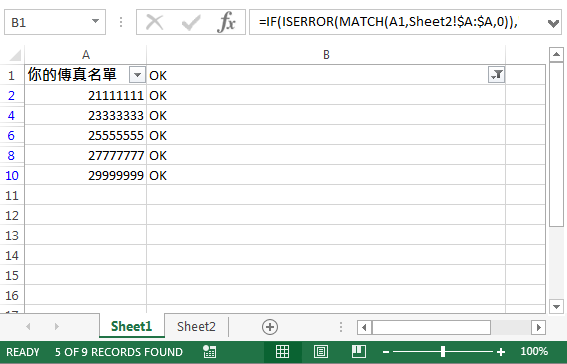The image size is (567, 364).
Task: Click the OK cell beside 29999999
Action: (x=326, y=175)
